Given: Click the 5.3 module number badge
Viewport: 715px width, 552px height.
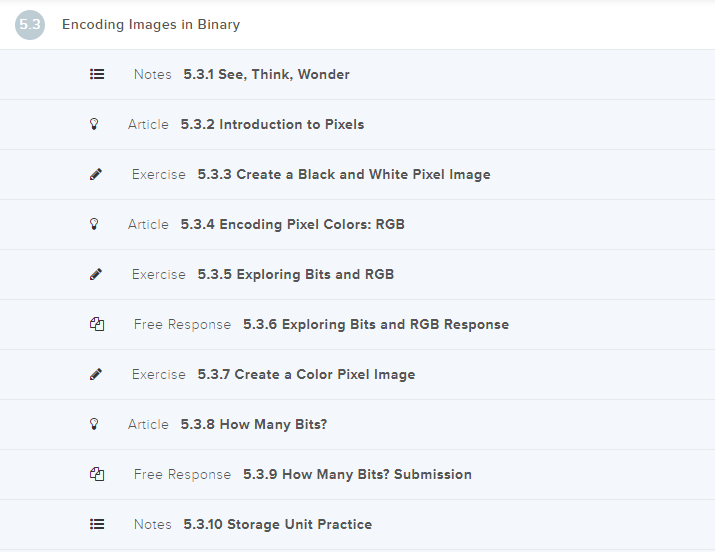Looking at the screenshot, I should coord(30,25).
